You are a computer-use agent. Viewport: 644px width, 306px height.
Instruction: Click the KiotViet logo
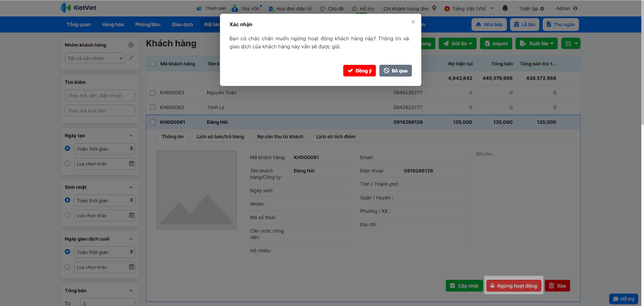pyautogui.click(x=78, y=8)
